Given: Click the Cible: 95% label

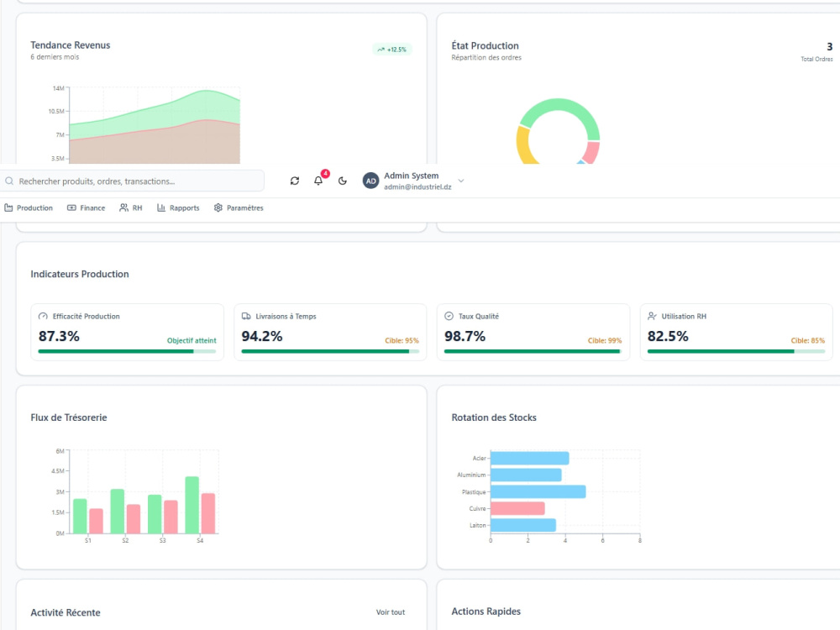Looking at the screenshot, I should [402, 341].
